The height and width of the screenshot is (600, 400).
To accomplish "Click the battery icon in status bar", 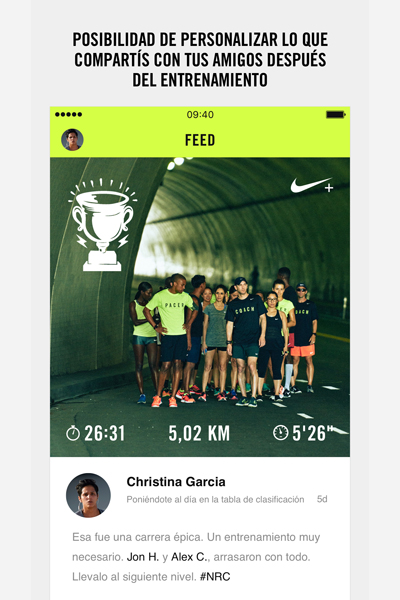I will click(x=336, y=114).
